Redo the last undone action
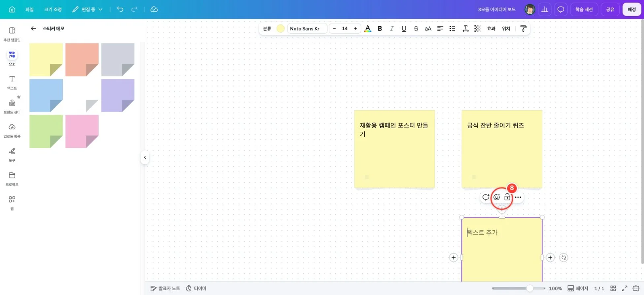The width and height of the screenshot is (644, 295). pos(134,9)
